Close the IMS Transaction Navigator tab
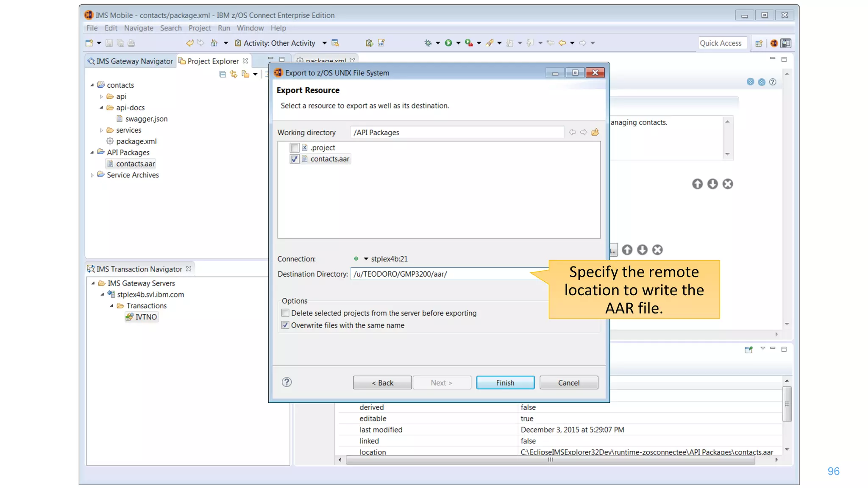This screenshot has width=868, height=488. [x=189, y=269]
